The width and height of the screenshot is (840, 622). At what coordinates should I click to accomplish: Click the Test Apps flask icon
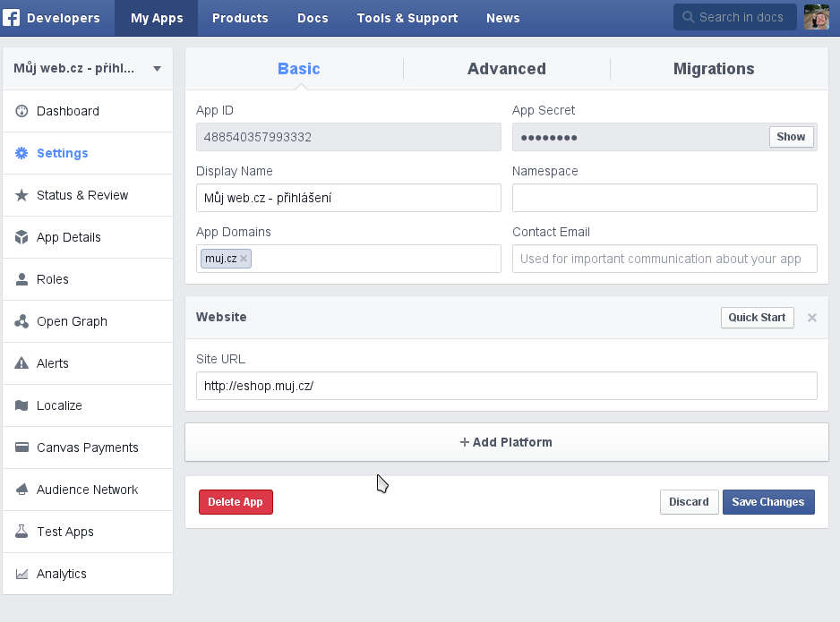pos(21,531)
